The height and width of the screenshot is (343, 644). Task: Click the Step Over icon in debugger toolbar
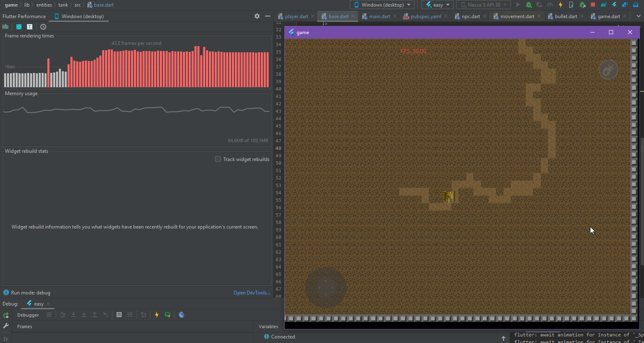[x=63, y=315]
